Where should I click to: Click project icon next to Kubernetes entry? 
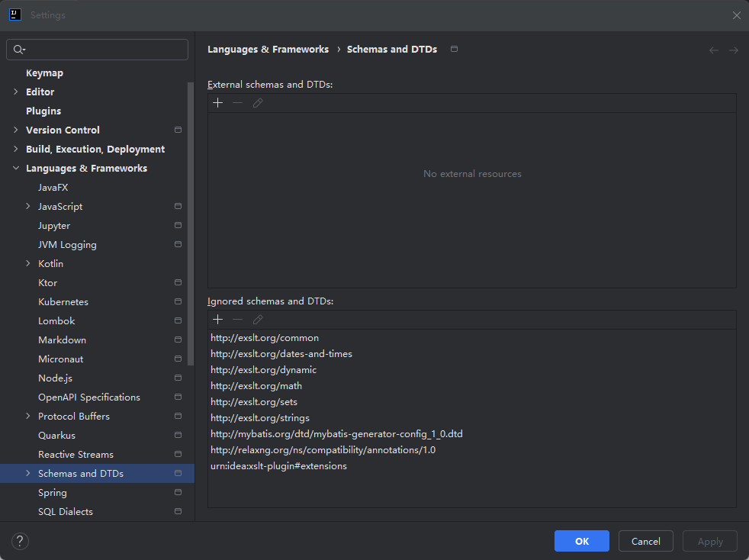(x=178, y=302)
